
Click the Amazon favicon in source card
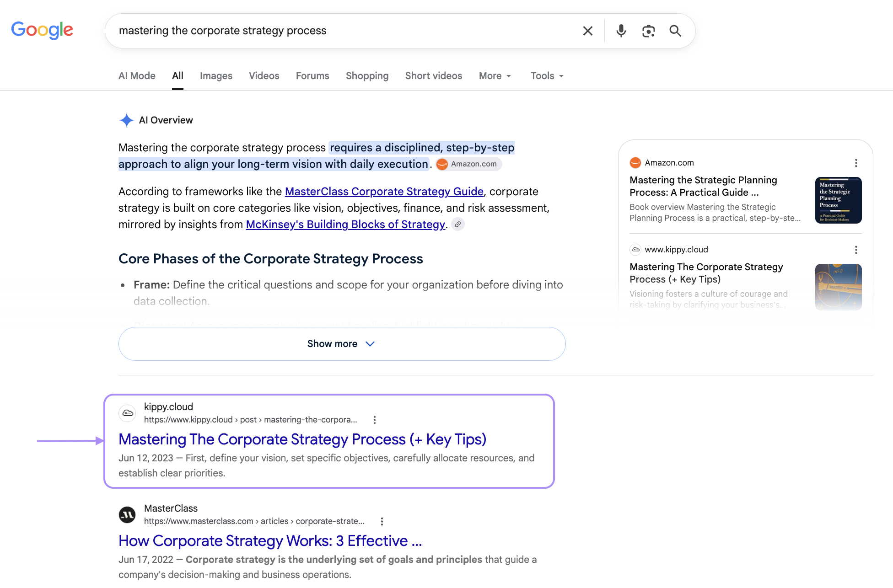coord(635,163)
